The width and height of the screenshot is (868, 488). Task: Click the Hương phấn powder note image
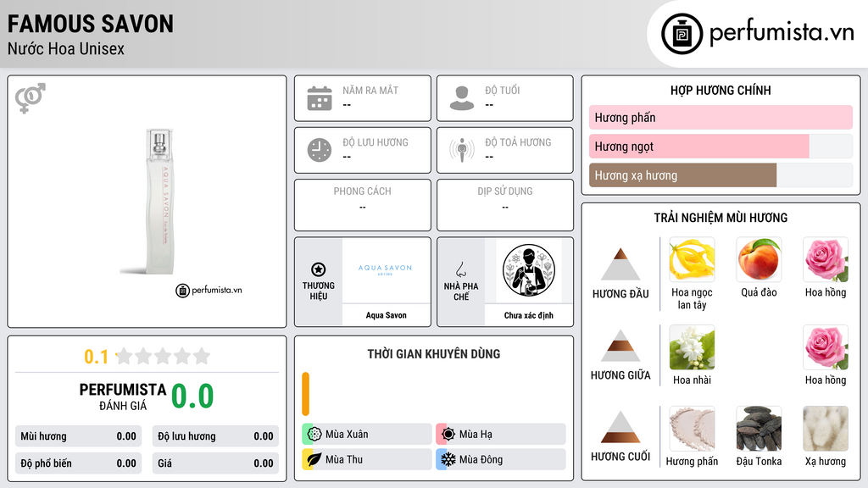(x=692, y=429)
